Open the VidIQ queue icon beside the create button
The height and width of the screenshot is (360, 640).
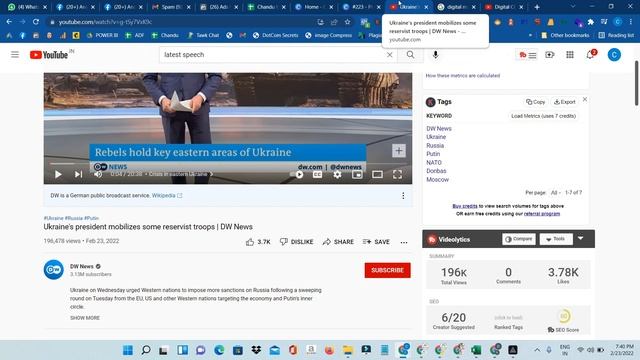(528, 55)
